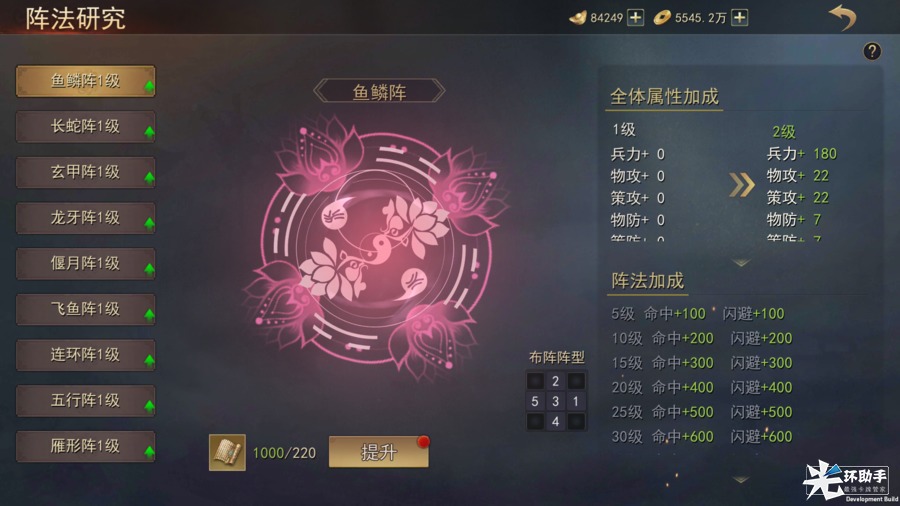Tap slot 3 in the 布阵阵型 grid
The width and height of the screenshot is (900, 506).
(555, 402)
